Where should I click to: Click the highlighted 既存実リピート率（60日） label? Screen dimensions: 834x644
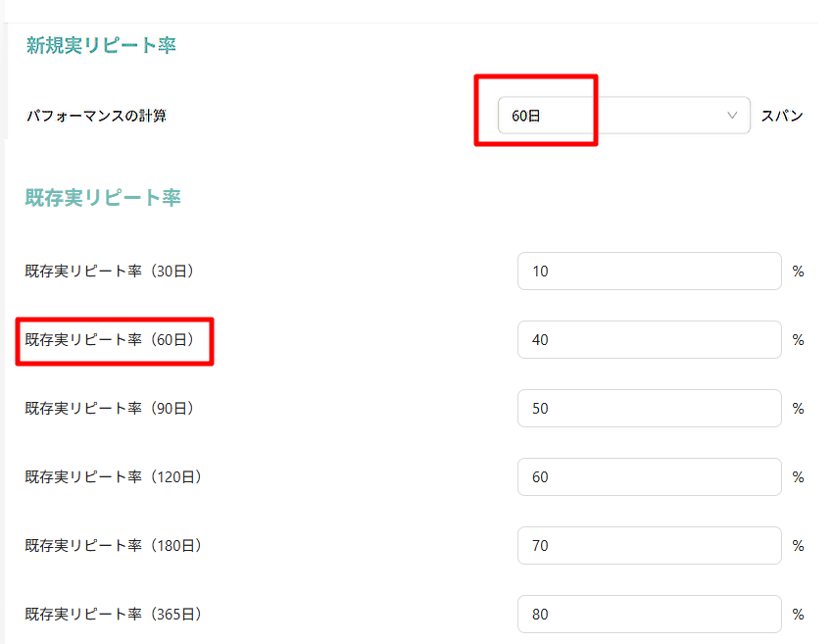[110, 340]
